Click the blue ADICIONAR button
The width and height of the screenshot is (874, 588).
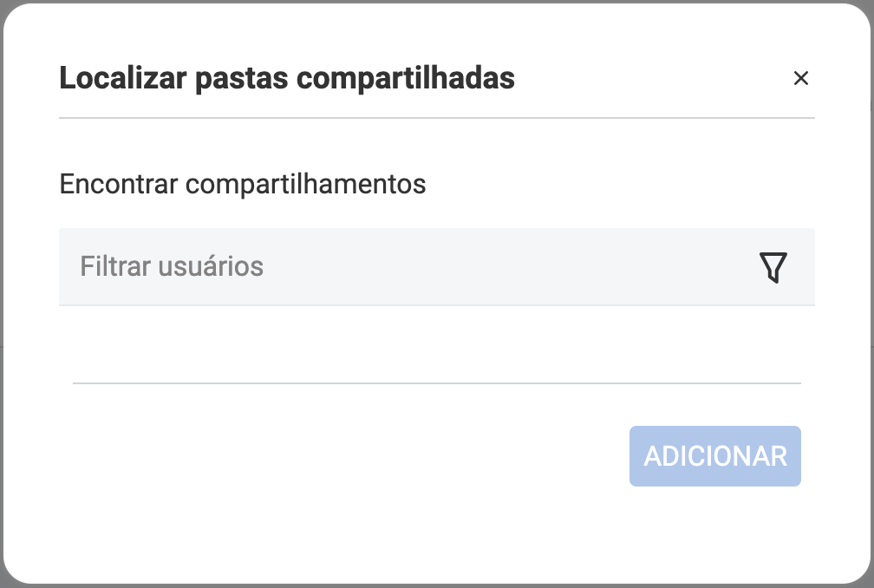[714, 456]
